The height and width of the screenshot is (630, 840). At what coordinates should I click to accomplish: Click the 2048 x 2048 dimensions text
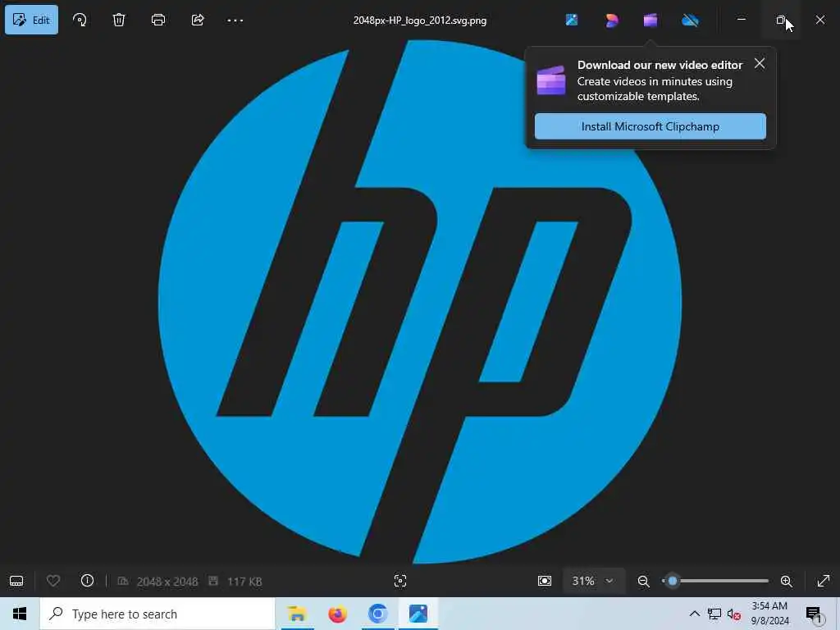167,582
